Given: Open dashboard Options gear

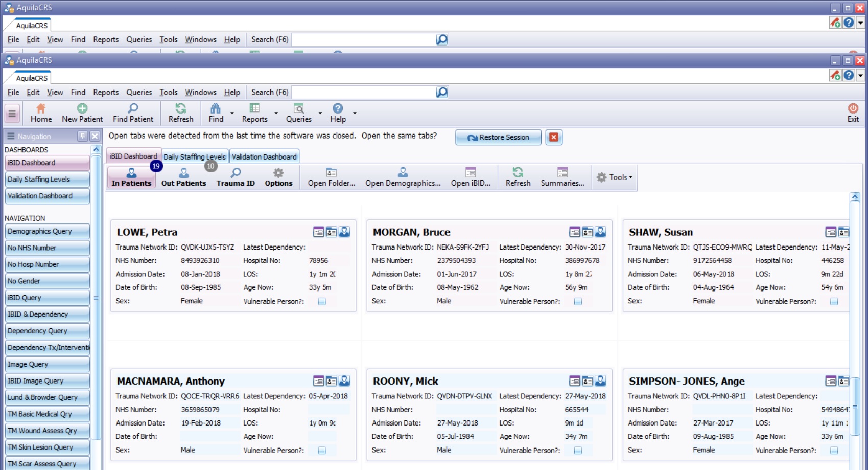Looking at the screenshot, I should pos(278,177).
